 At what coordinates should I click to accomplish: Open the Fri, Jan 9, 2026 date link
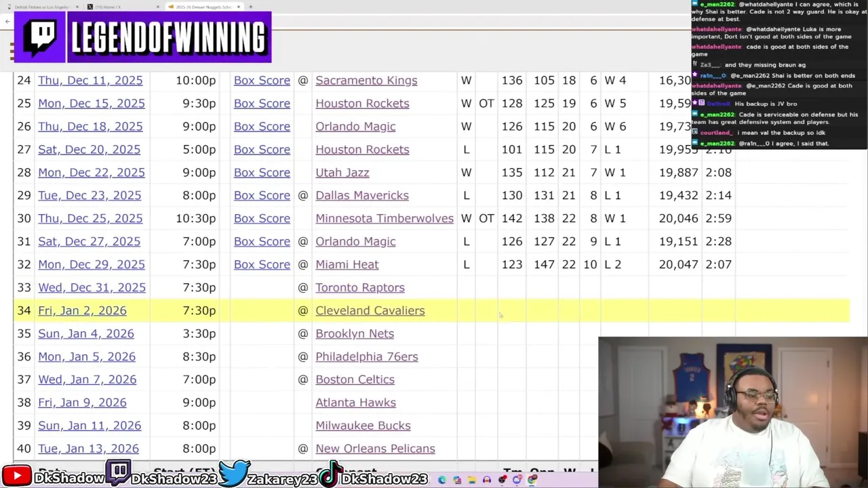(x=82, y=403)
